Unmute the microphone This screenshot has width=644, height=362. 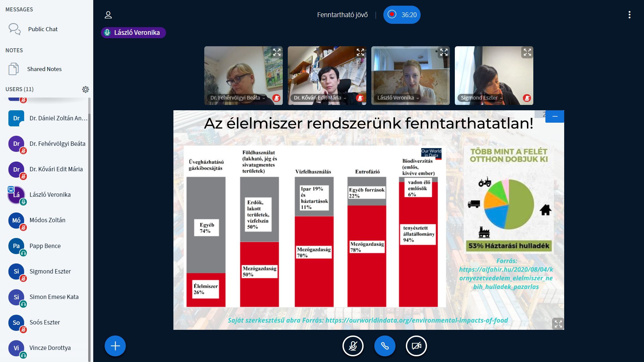(x=353, y=346)
